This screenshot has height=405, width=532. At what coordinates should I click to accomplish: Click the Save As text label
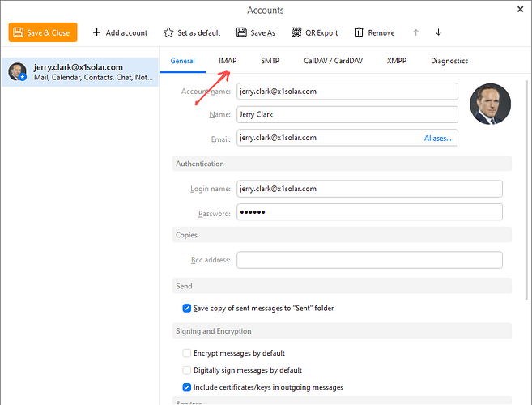(263, 33)
